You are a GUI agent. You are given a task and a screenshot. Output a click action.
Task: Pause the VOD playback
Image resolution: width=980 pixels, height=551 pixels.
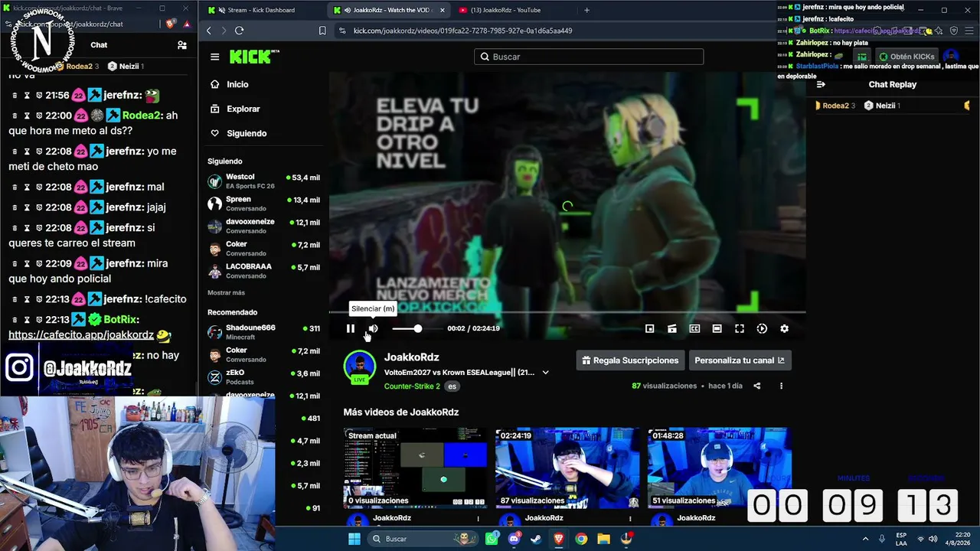[x=351, y=328]
